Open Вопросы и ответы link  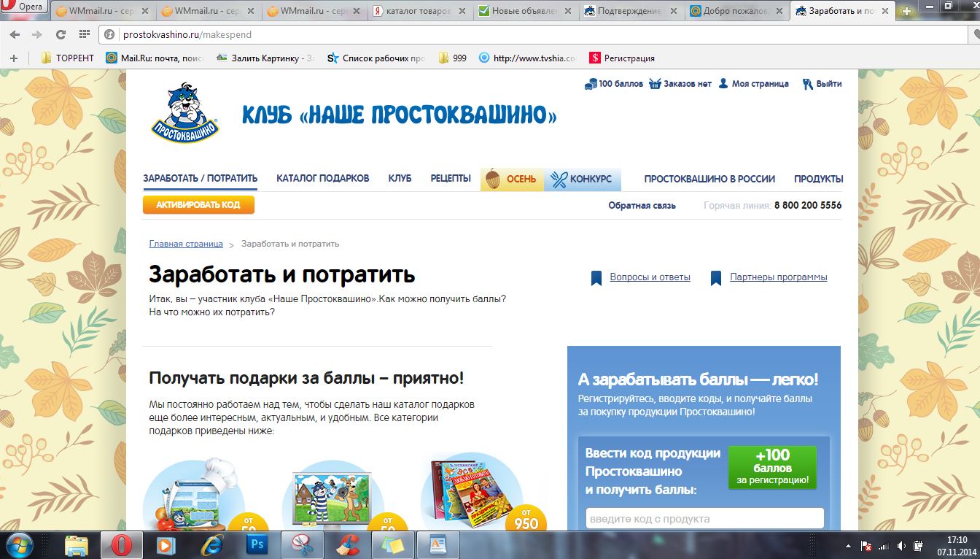point(650,277)
